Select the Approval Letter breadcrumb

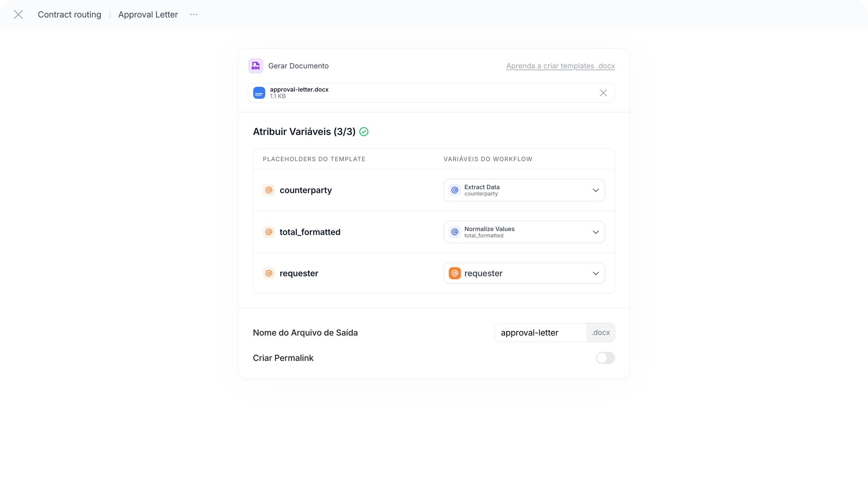[x=148, y=14]
